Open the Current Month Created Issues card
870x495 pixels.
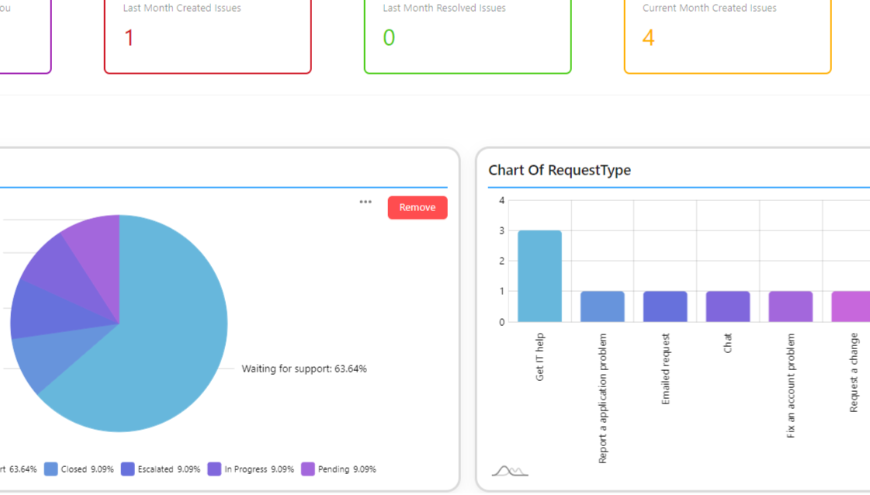click(727, 33)
